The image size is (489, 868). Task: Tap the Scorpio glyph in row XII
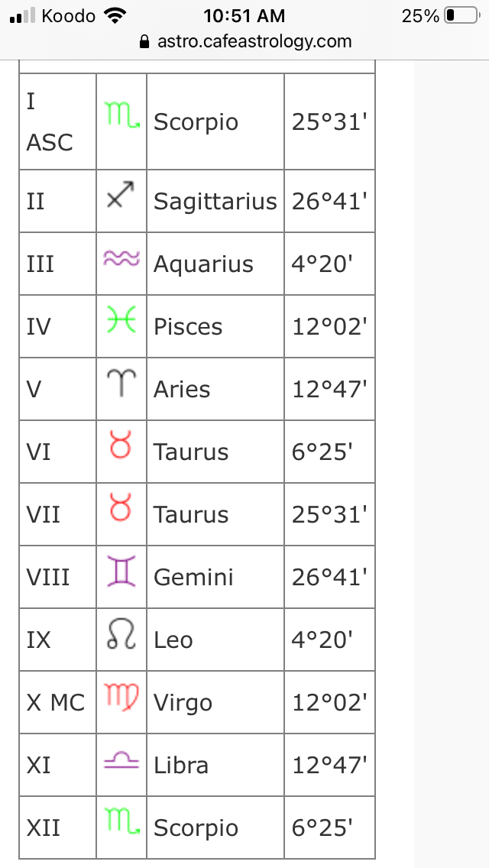(121, 821)
